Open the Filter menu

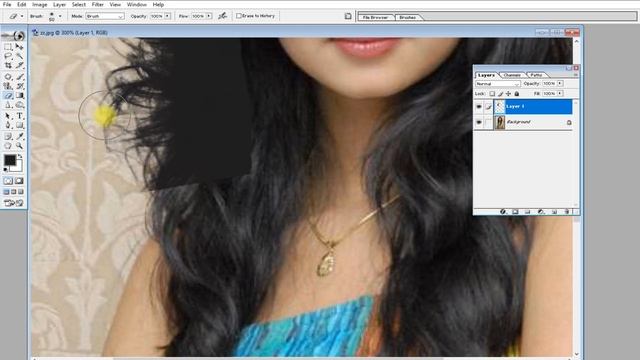pos(98,4)
